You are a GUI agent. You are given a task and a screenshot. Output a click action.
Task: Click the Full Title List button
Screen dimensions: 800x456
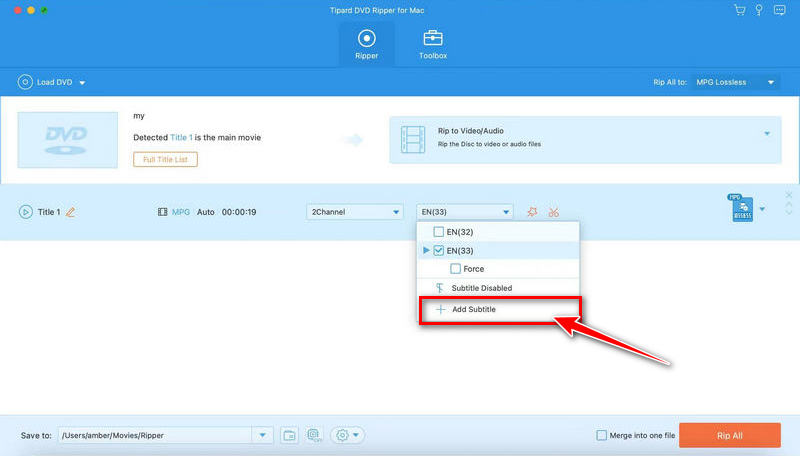(x=165, y=159)
